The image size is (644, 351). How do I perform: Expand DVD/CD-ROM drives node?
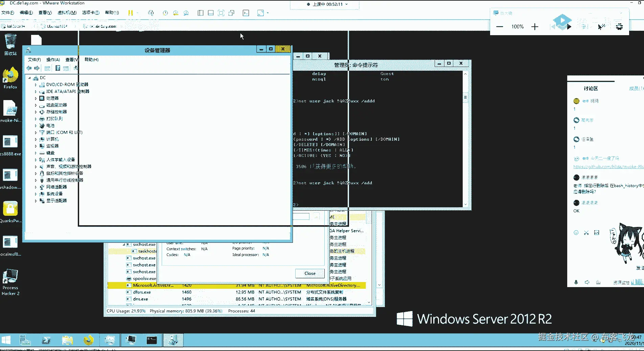36,85
